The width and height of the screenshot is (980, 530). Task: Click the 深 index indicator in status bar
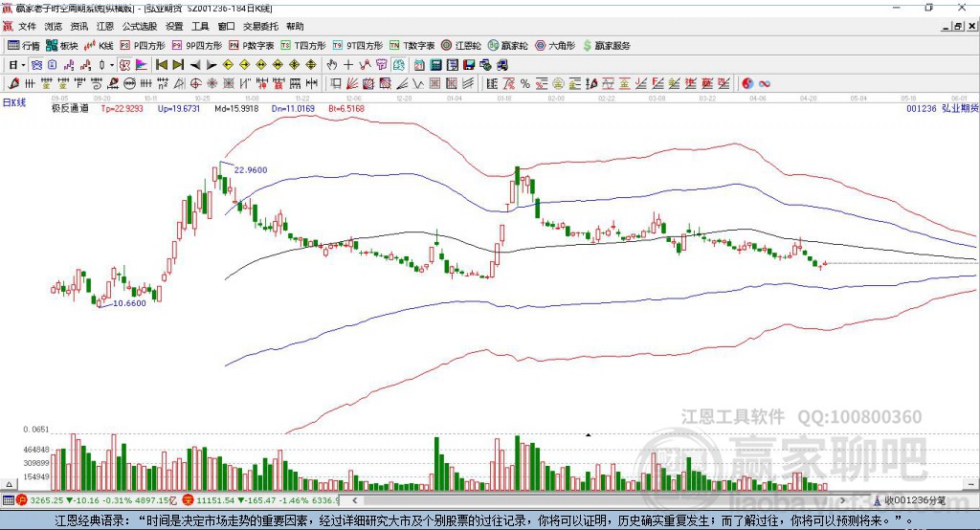click(x=188, y=500)
